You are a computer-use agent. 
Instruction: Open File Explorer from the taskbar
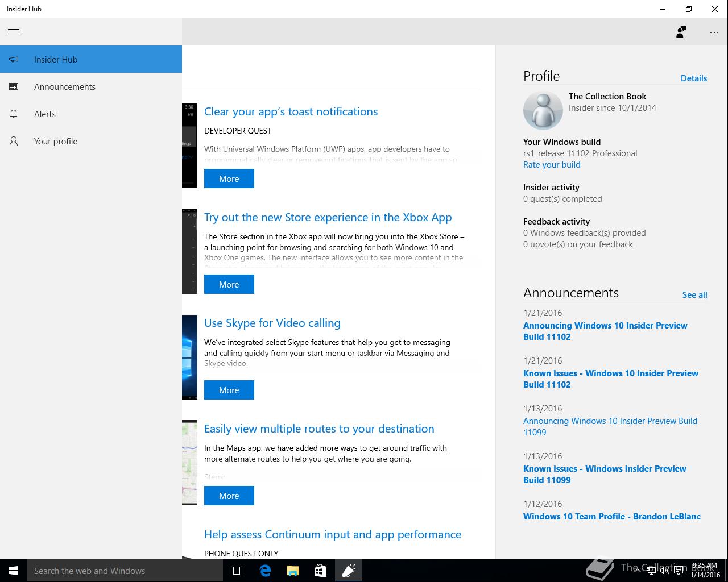coord(292,571)
